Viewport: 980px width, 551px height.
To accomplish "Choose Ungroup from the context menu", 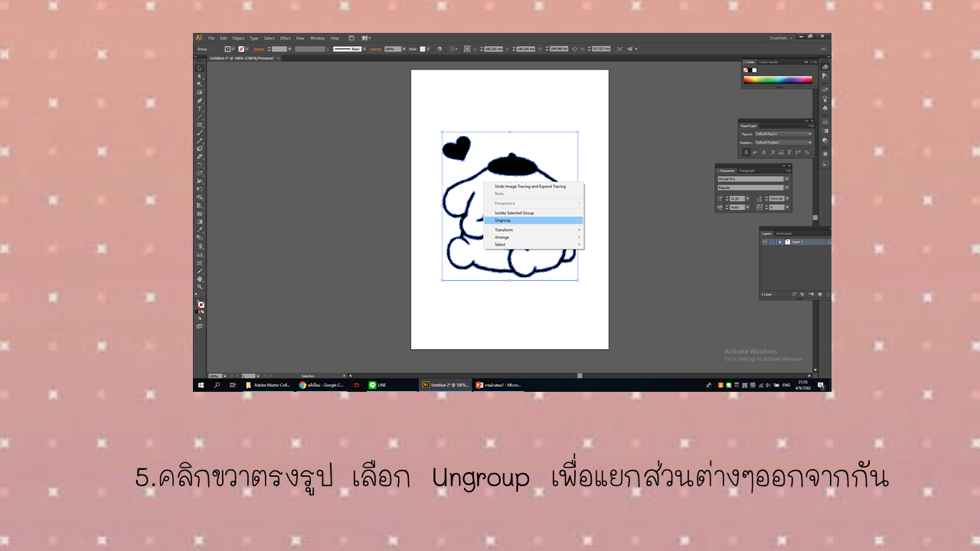I will [533, 220].
